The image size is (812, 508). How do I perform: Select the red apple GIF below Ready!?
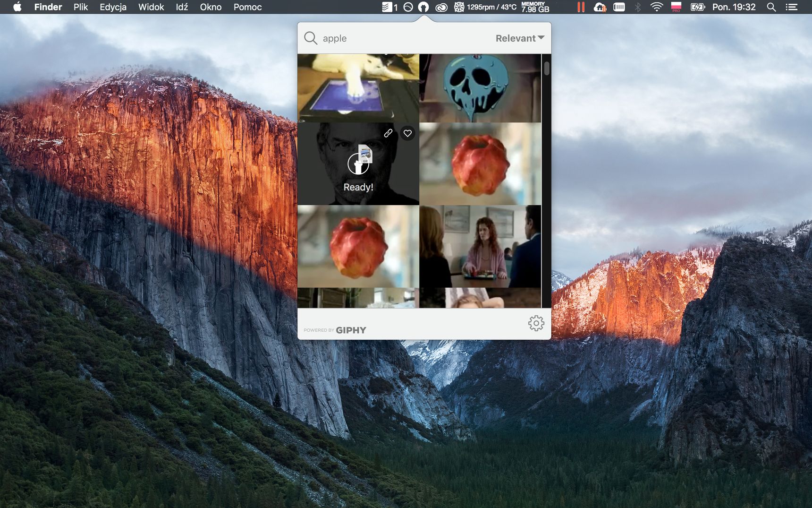tap(358, 246)
